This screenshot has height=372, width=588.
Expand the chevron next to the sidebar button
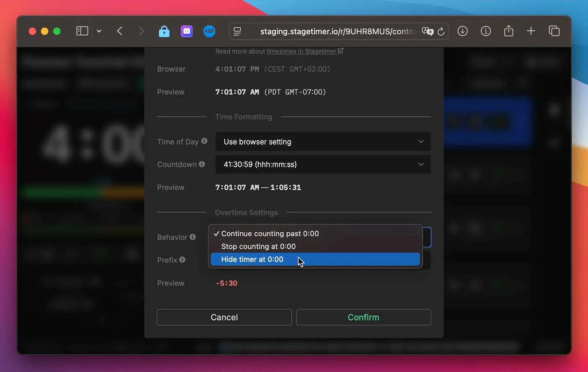click(99, 31)
